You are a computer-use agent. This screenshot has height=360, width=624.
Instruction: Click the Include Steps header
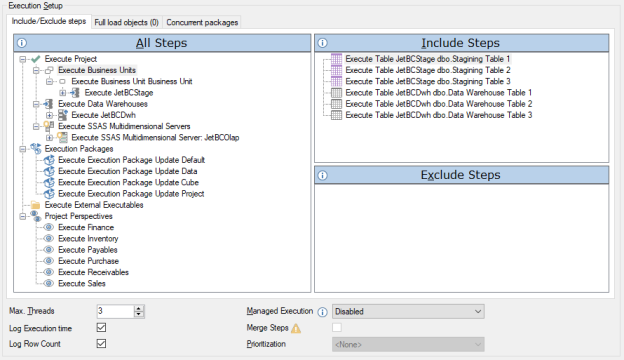tap(462, 43)
